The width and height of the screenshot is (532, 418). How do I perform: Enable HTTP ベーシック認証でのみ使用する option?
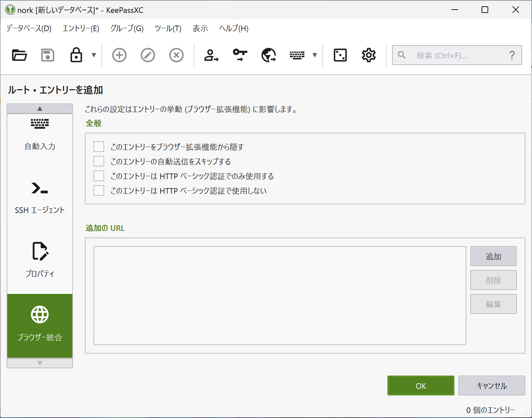[x=99, y=176]
